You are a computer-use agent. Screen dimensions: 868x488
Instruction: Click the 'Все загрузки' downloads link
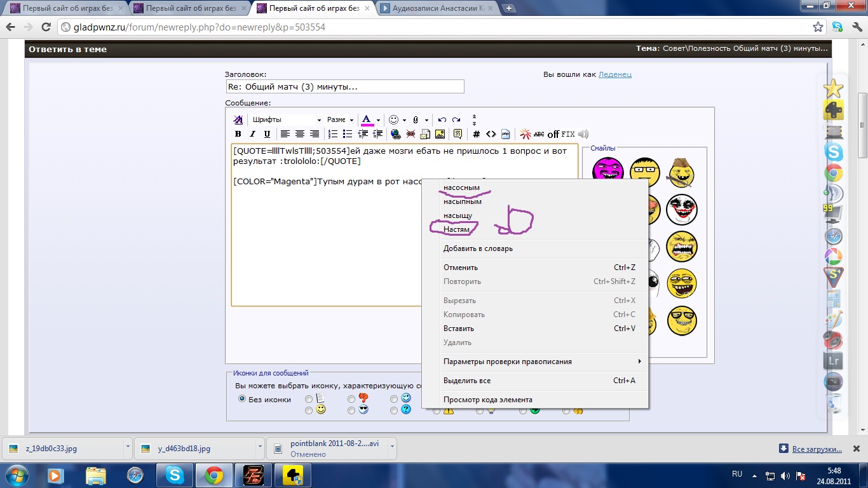coord(815,449)
